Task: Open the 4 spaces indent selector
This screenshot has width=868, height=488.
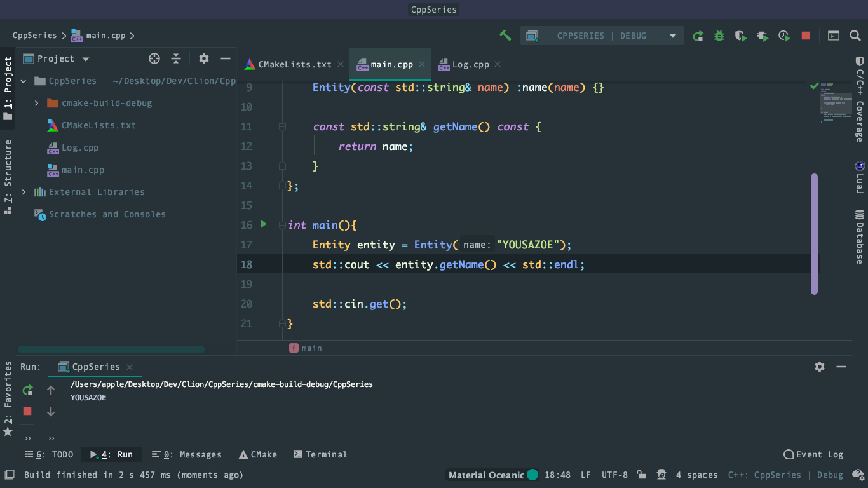Action: (x=697, y=475)
